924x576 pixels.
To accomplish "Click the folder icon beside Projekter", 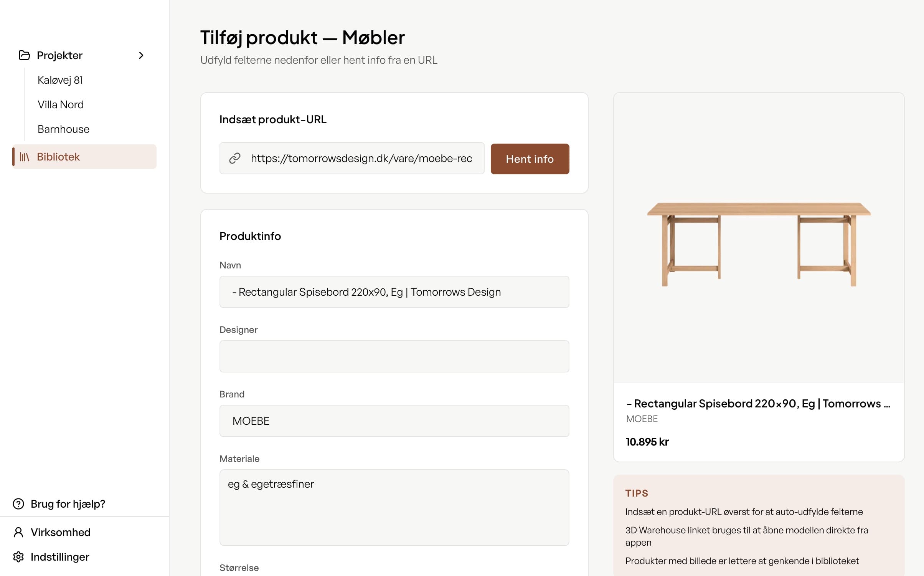I will coord(24,55).
